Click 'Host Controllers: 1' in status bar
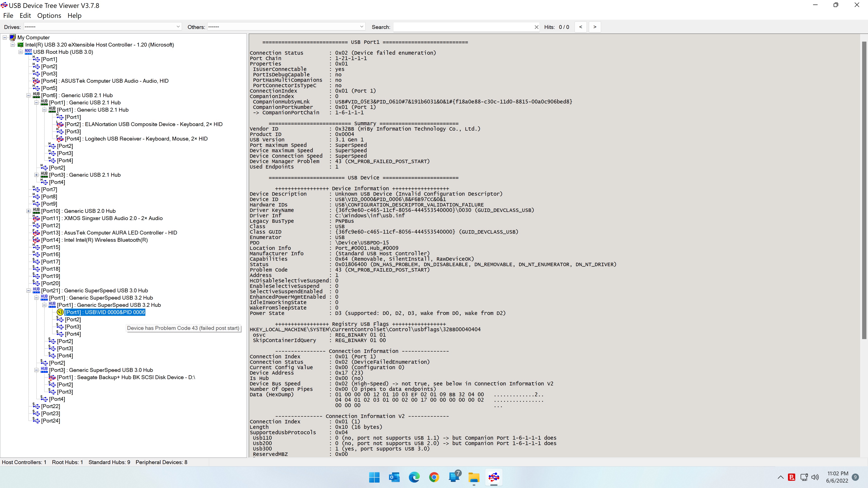The height and width of the screenshot is (488, 868). [x=24, y=462]
